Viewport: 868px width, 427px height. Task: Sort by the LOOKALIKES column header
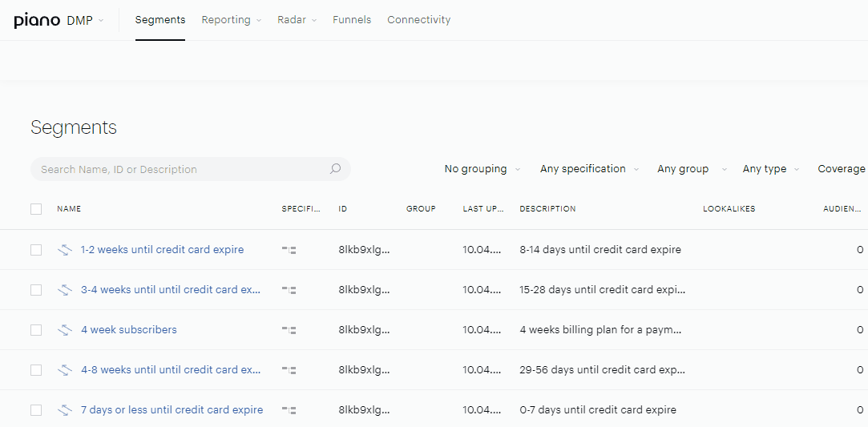coord(729,209)
